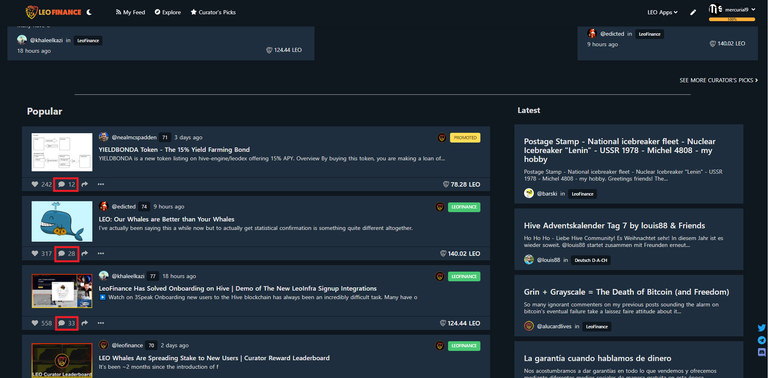
Task: Open the share arrow on edicted's whale post
Action: pos(84,254)
